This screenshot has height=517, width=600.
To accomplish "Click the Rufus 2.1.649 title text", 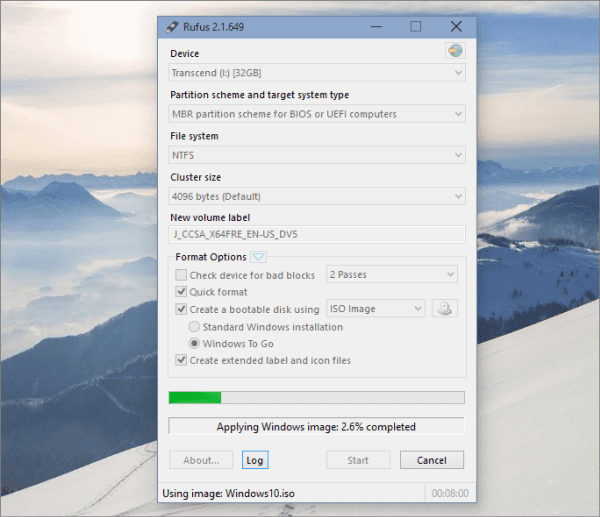I will pyautogui.click(x=213, y=27).
